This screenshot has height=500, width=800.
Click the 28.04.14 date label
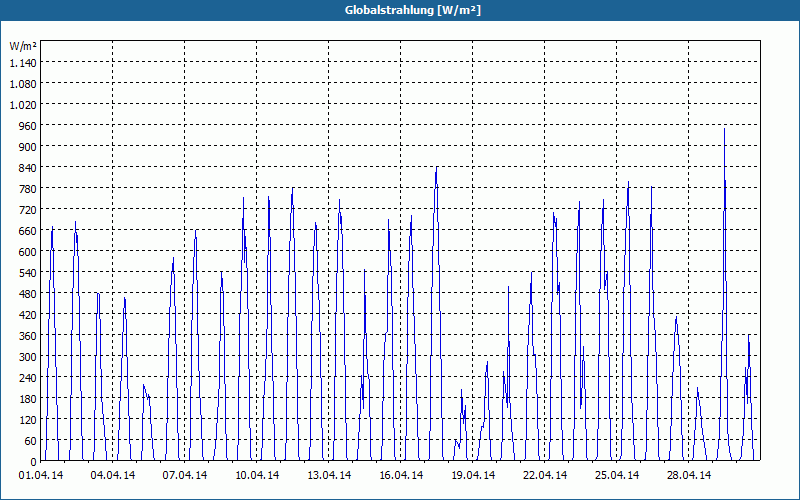click(688, 475)
